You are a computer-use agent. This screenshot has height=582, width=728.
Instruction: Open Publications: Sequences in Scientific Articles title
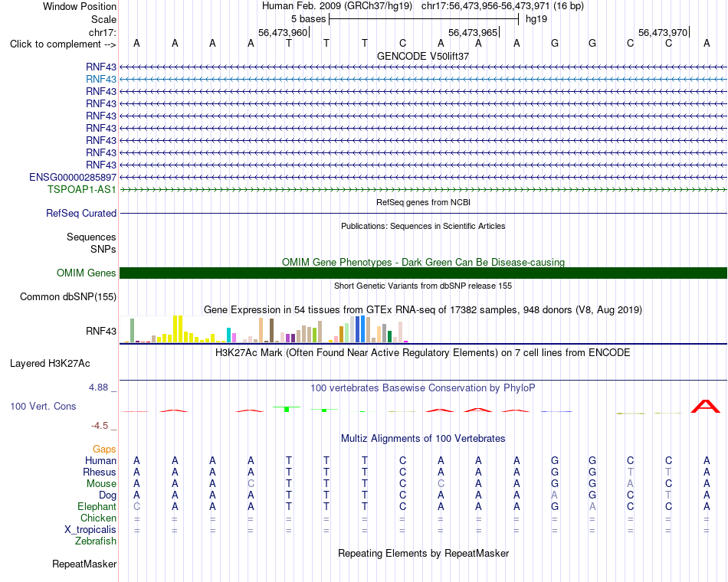pyautogui.click(x=423, y=226)
